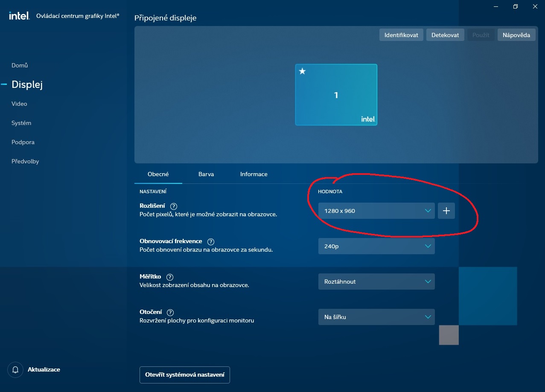Viewport: 545px width, 392px height.
Task: Open the Rozlišení 1280 x 960 dropdown
Action: point(376,211)
